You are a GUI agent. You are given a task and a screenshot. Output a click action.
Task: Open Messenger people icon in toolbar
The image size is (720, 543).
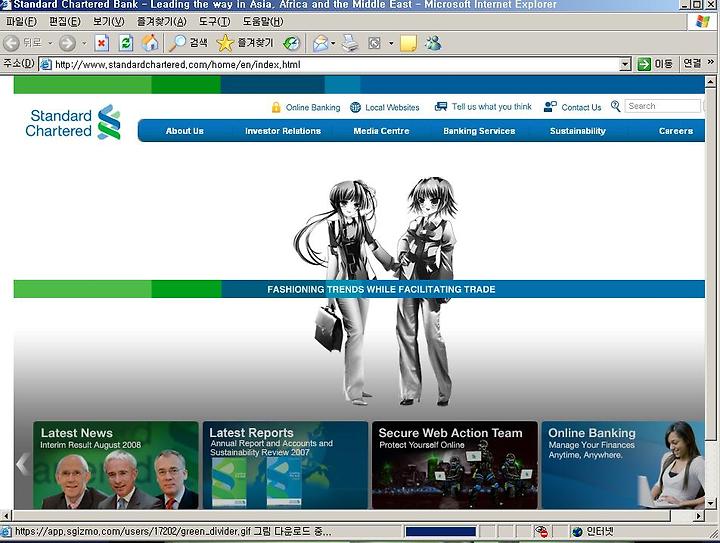coord(433,43)
